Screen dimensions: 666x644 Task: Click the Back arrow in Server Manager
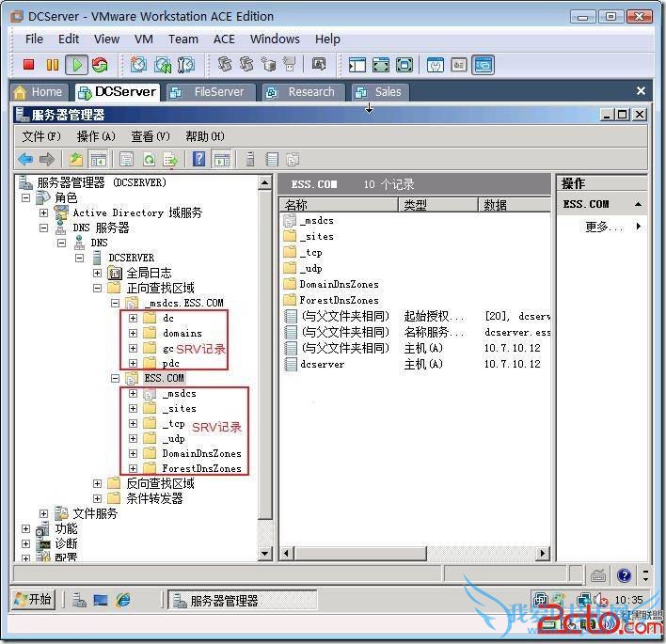tap(25, 159)
